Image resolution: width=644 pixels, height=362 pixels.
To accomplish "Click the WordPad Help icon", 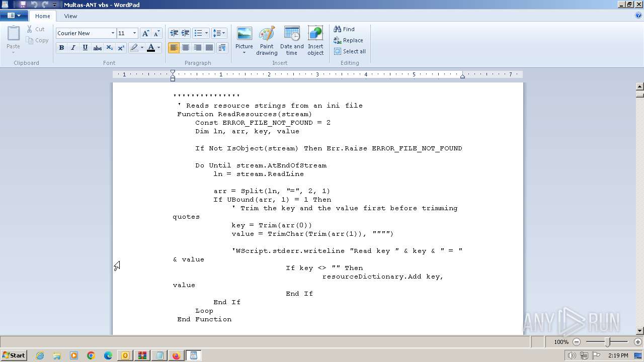I will (x=638, y=16).
